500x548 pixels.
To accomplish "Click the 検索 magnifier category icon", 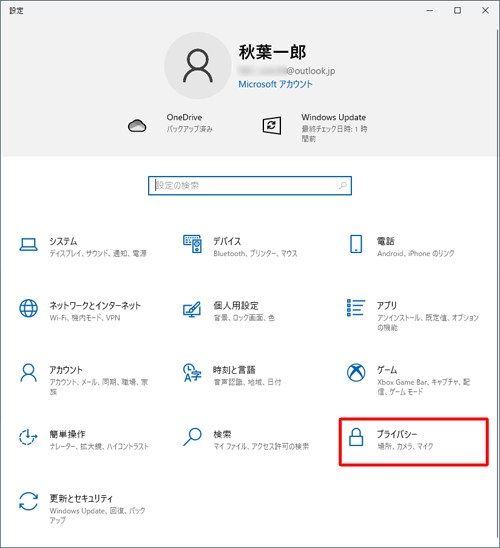I will coord(192,437).
